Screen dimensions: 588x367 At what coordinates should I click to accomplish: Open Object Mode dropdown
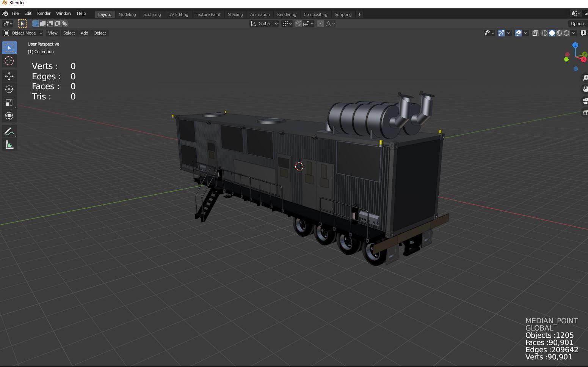point(23,33)
